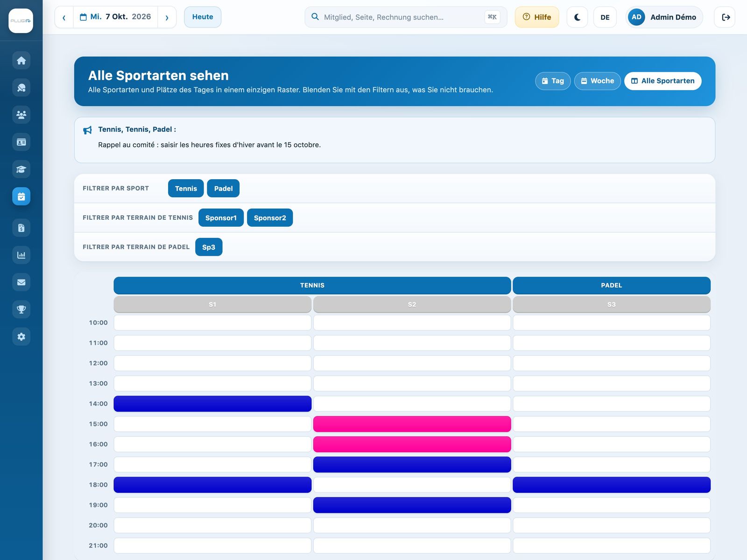Screen dimensions: 747x560
Task: Go to next day with right chevron
Action: (x=167, y=17)
